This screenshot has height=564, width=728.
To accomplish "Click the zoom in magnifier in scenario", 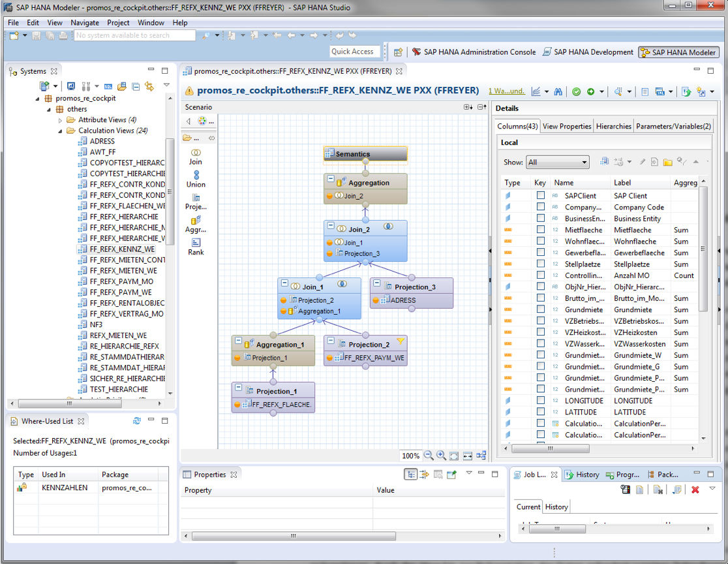I will pyautogui.click(x=441, y=456).
